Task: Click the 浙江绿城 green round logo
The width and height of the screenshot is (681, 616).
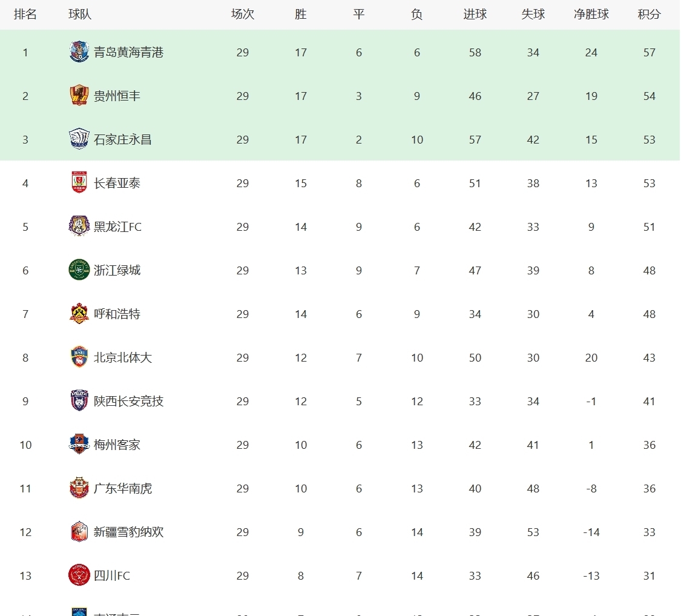Action: [x=79, y=270]
